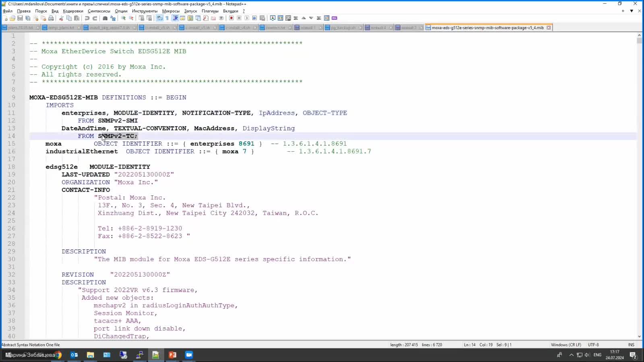
Task: Save the current file with the floppy icon
Action: [x=20, y=18]
